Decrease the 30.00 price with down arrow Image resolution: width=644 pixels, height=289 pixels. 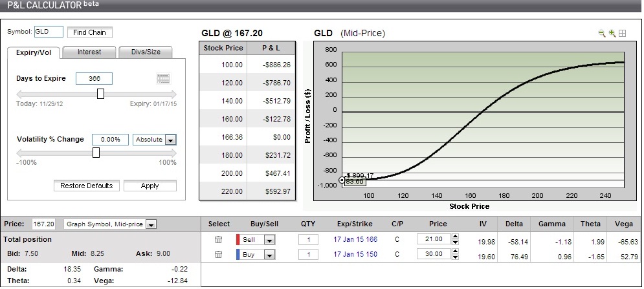(x=455, y=257)
